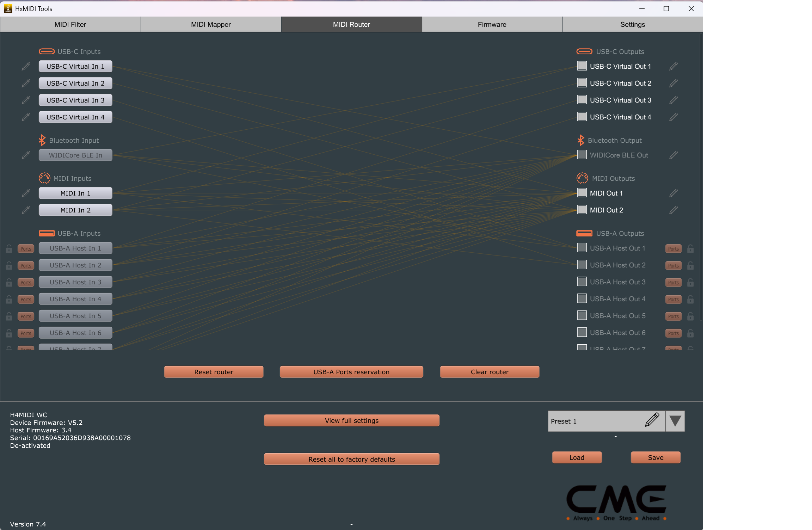Open the Firmware tab

(x=492, y=24)
